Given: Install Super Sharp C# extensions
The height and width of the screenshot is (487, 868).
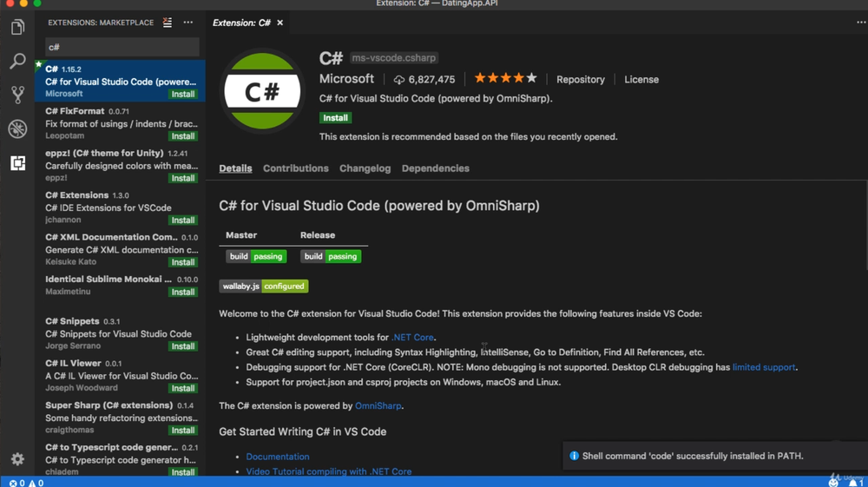Looking at the screenshot, I should point(183,431).
